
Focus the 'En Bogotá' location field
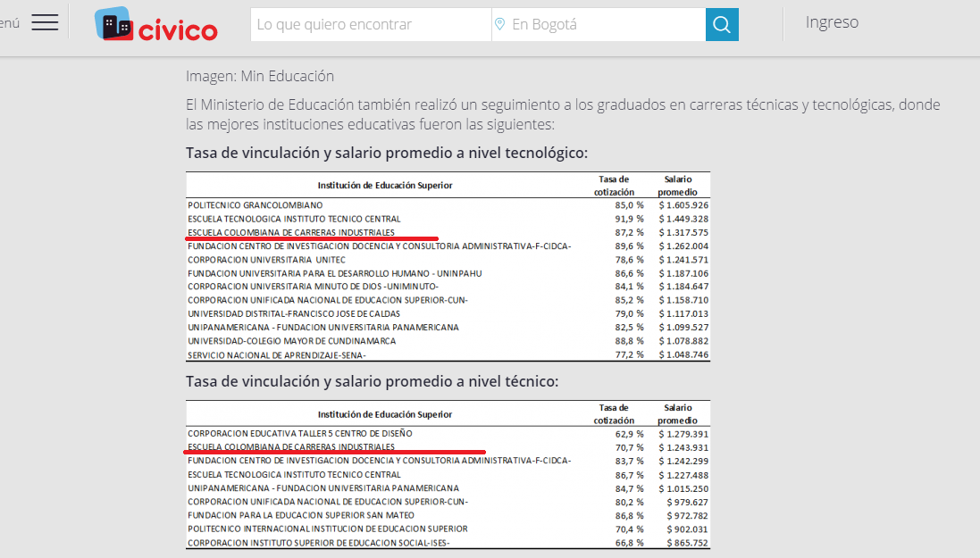coord(599,24)
